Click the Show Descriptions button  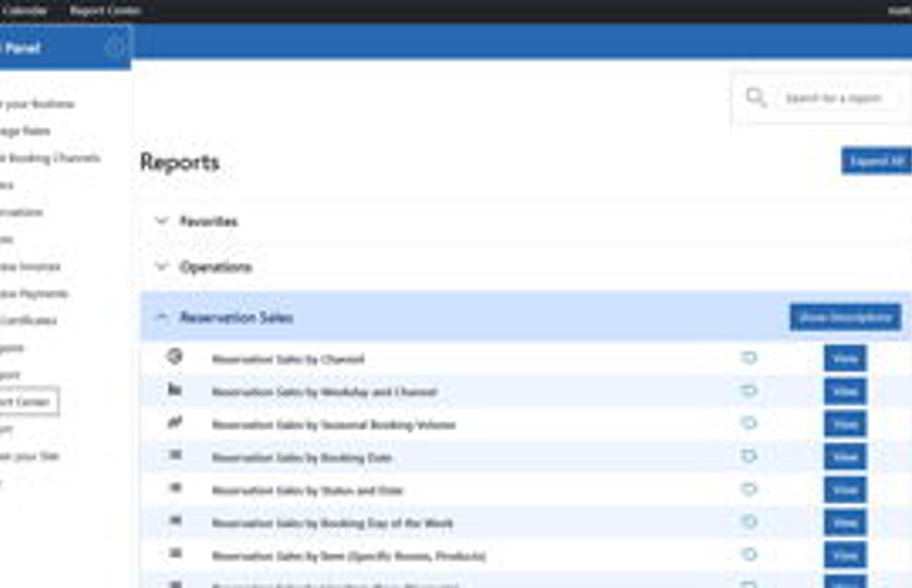pos(845,317)
